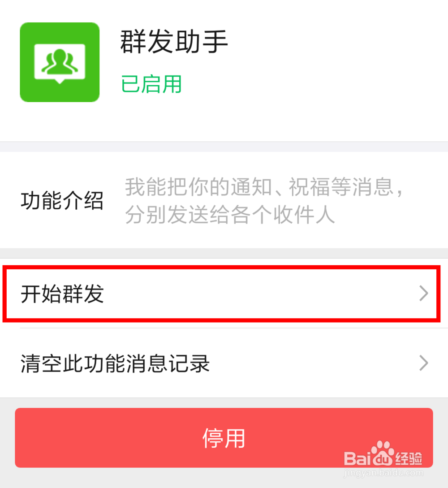
Task: Click the 分别发送给各个收件人 line
Action: [230, 215]
